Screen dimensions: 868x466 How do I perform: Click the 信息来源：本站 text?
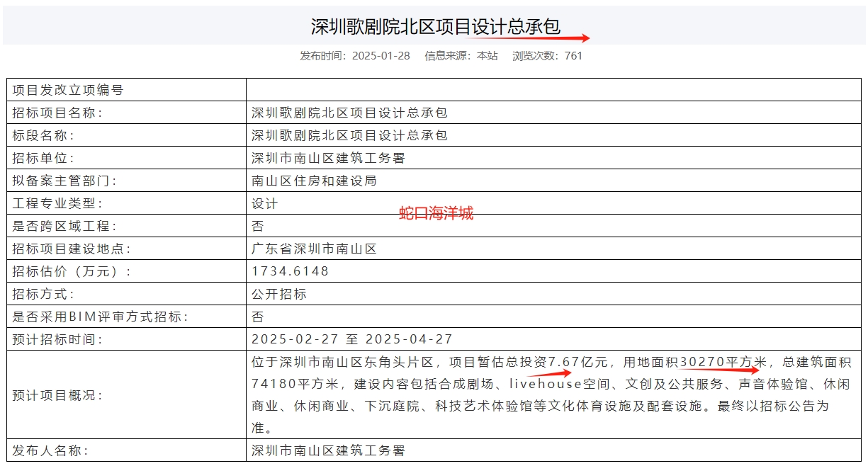[x=461, y=56]
